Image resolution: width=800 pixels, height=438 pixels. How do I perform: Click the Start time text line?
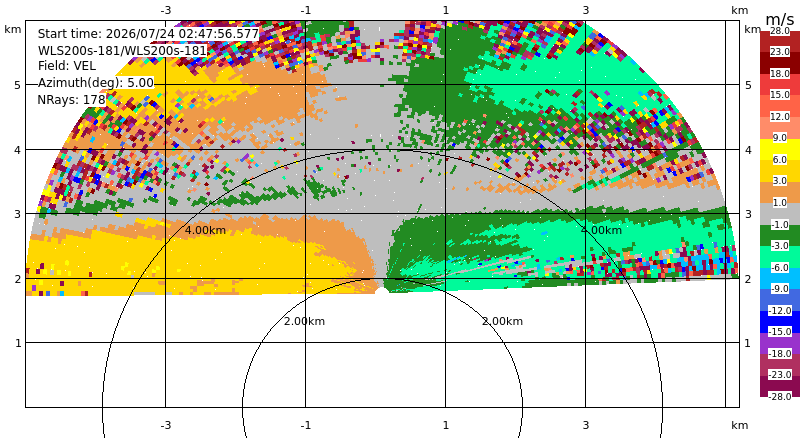coord(148,34)
